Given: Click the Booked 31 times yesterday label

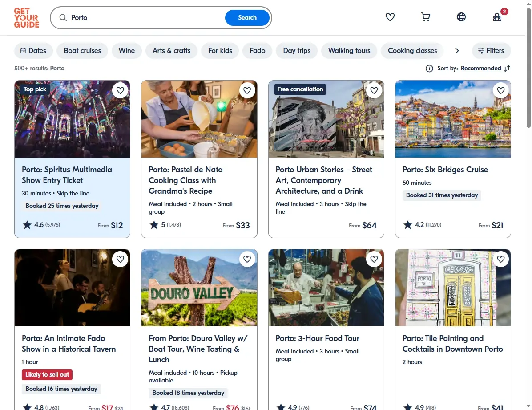Looking at the screenshot, I should click(x=442, y=195).
